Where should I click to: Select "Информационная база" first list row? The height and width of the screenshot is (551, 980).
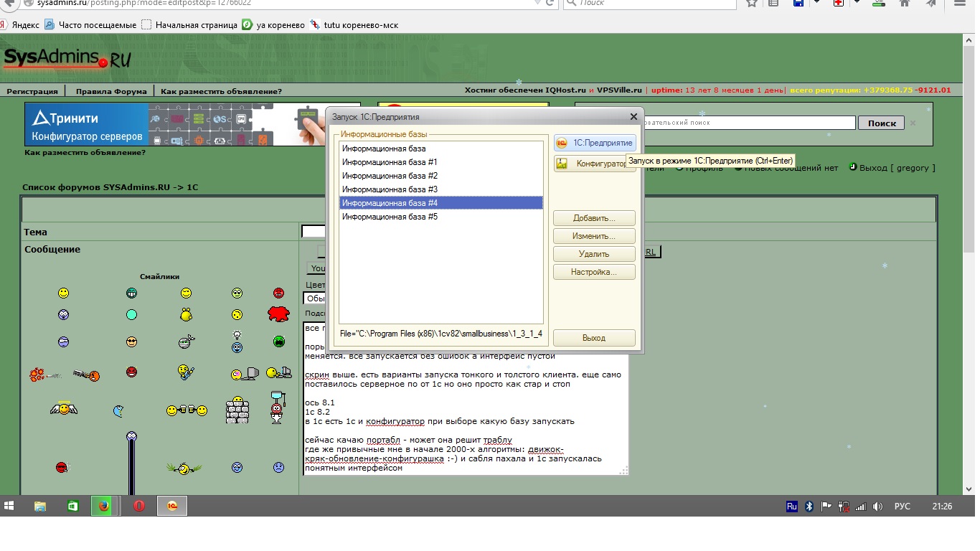tap(441, 149)
